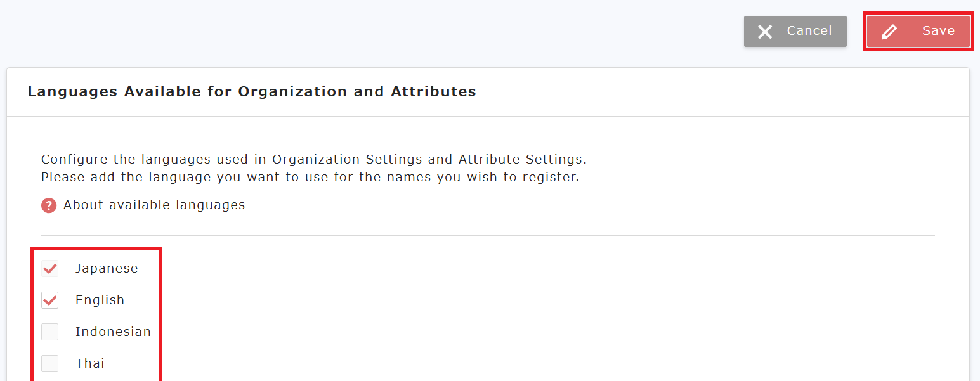The image size is (980, 381).
Task: Click the Indonesian language label
Action: point(113,331)
